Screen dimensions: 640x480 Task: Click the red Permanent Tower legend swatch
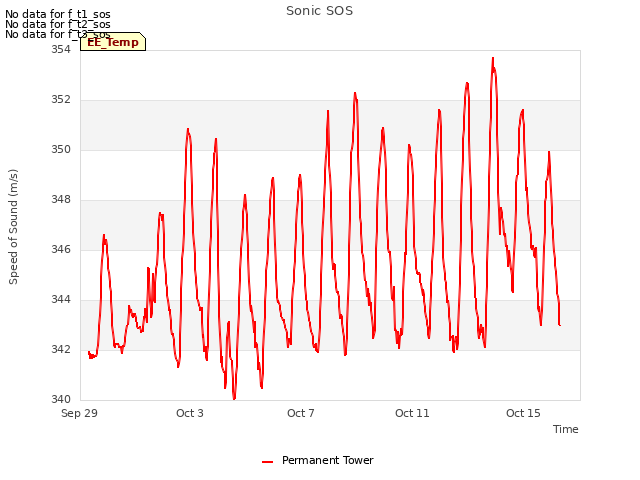[267, 462]
